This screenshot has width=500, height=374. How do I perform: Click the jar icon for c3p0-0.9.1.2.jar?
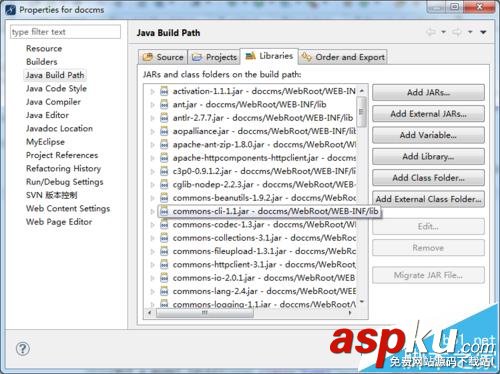(x=164, y=171)
